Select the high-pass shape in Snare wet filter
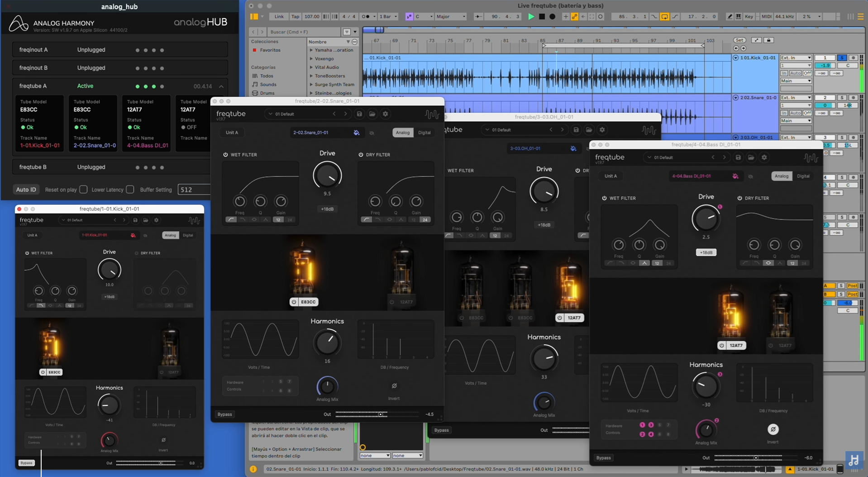 pyautogui.click(x=231, y=220)
